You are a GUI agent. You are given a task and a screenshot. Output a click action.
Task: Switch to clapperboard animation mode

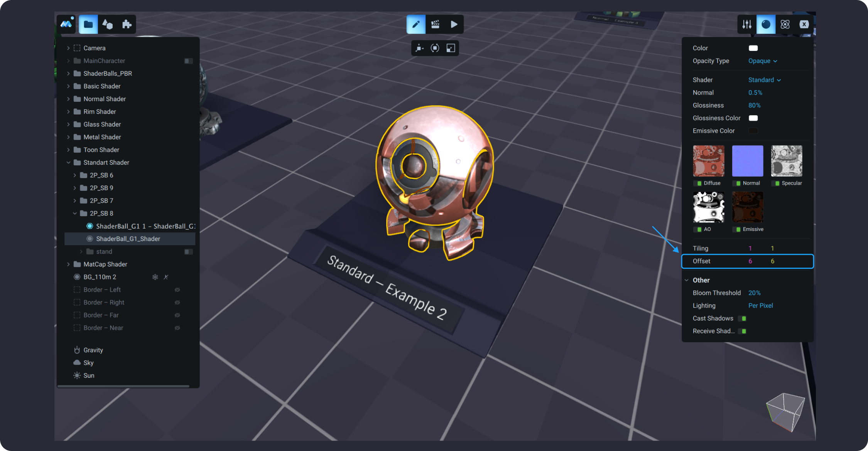click(x=435, y=24)
